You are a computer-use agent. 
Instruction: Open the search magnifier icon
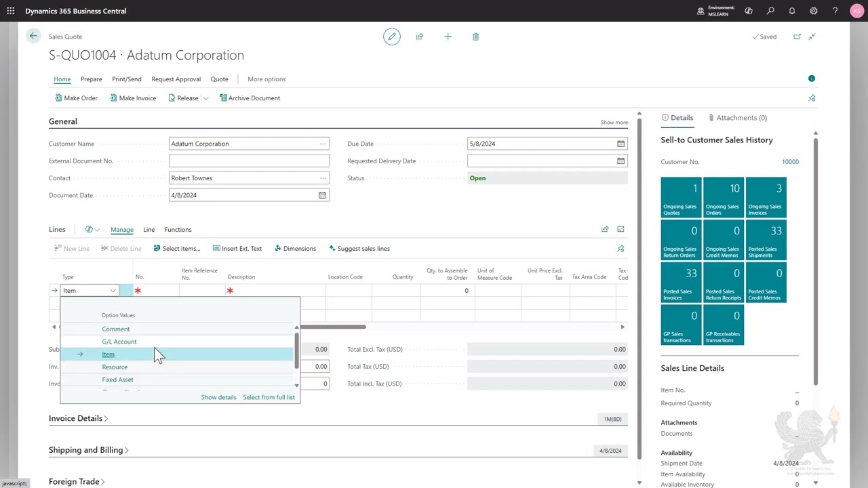coord(770,11)
